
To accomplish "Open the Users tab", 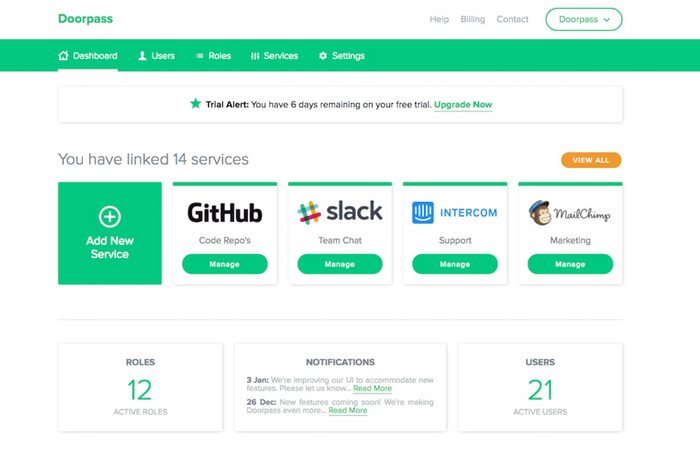I will (x=156, y=56).
